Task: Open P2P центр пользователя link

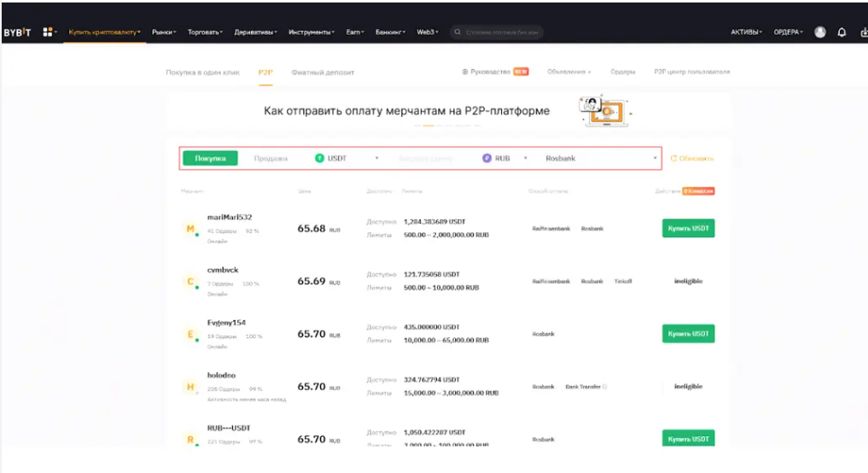Action: point(692,72)
